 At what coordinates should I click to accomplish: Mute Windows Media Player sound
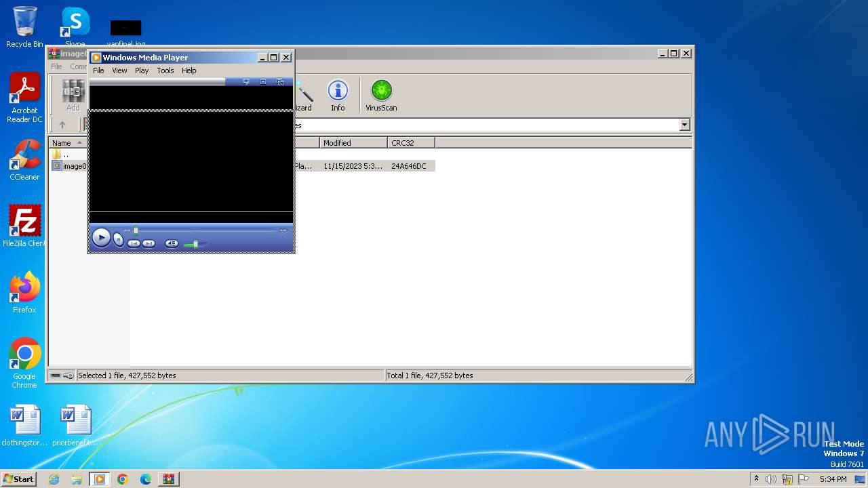tap(172, 243)
